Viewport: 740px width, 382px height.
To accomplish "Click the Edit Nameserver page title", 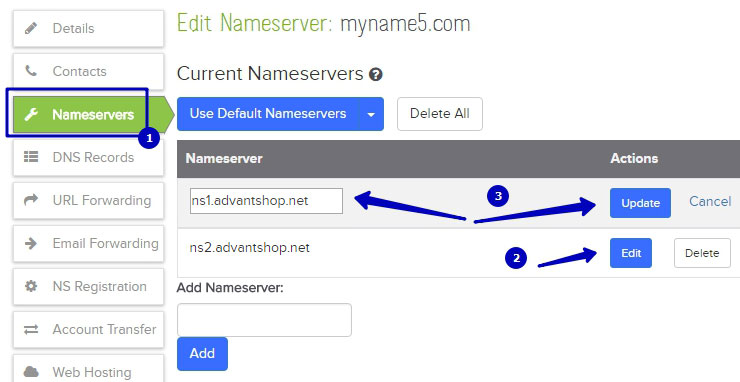I will click(x=323, y=23).
